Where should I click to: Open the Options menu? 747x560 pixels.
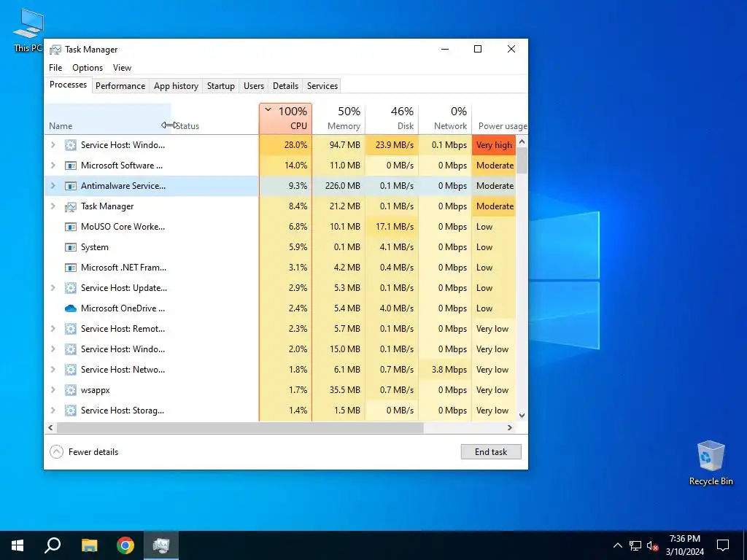click(x=88, y=68)
